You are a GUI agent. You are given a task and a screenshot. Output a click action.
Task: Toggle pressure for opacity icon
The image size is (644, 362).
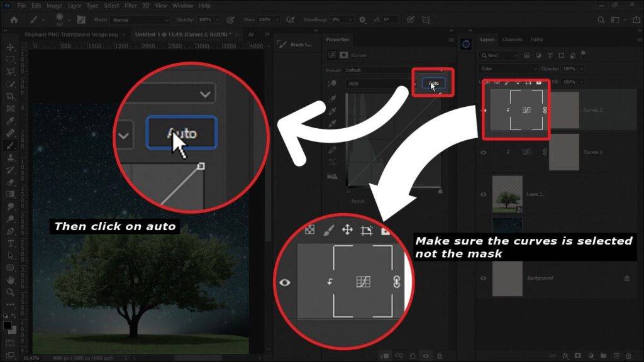[231, 19]
